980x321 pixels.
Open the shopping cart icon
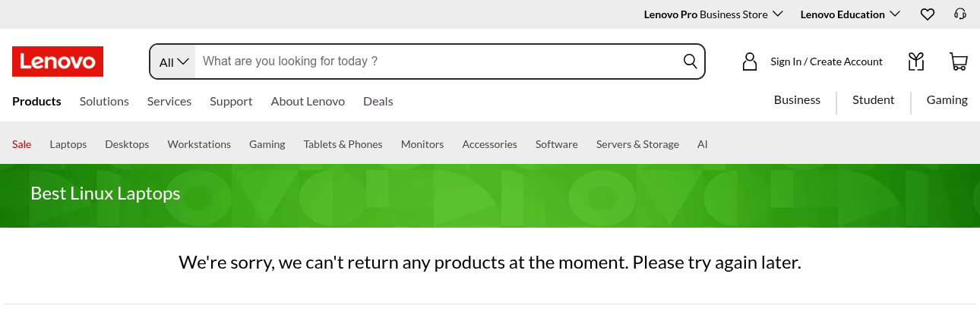click(x=958, y=61)
